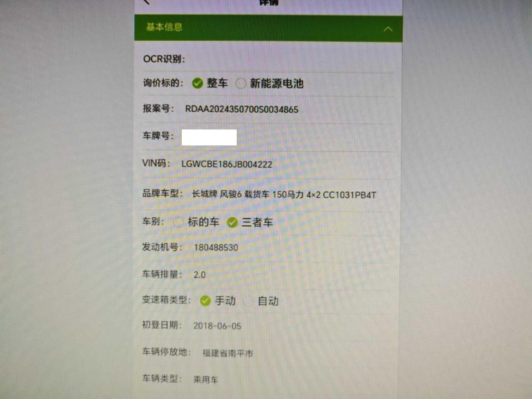The width and height of the screenshot is (532, 399).
Task: Click the 基本信息 green section header
Action: tap(268, 28)
